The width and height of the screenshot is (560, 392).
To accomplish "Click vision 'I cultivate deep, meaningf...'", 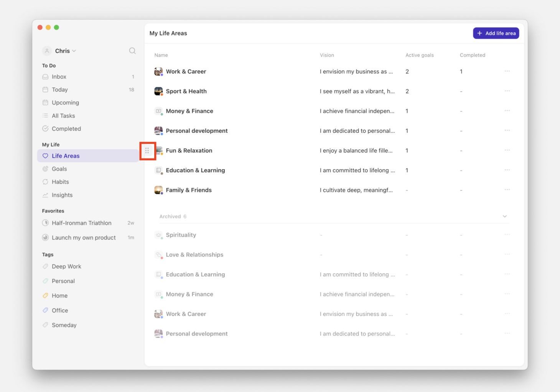I will (356, 190).
